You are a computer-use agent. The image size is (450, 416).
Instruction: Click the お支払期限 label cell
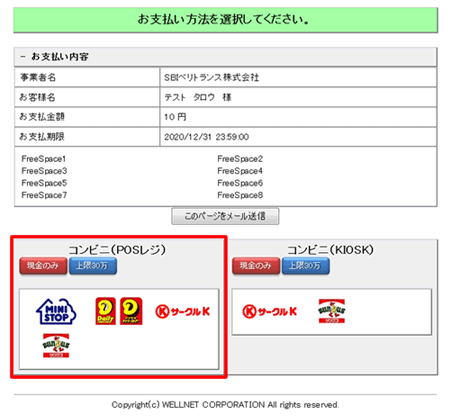(87, 137)
